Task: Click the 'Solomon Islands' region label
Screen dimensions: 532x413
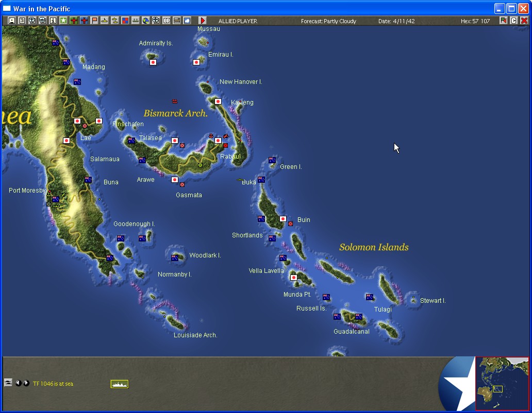Action: click(x=374, y=247)
